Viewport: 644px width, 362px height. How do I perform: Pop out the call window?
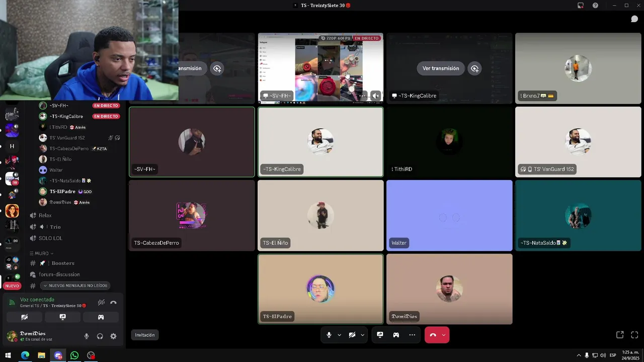(x=620, y=335)
